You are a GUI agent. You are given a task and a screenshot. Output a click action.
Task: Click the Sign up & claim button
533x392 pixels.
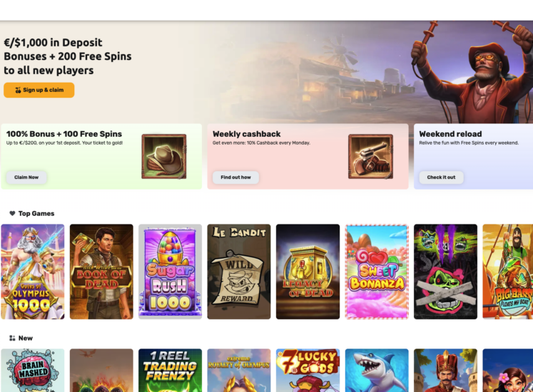(39, 90)
